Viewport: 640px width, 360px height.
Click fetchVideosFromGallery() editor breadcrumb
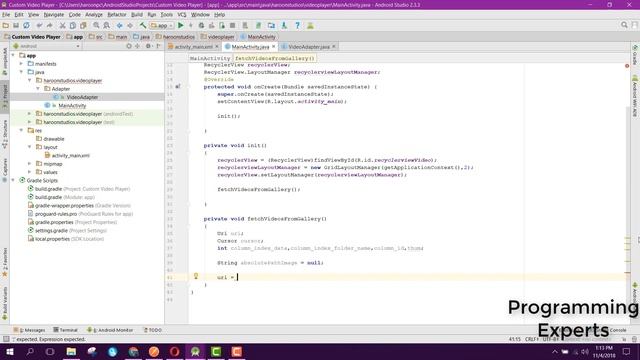275,58
